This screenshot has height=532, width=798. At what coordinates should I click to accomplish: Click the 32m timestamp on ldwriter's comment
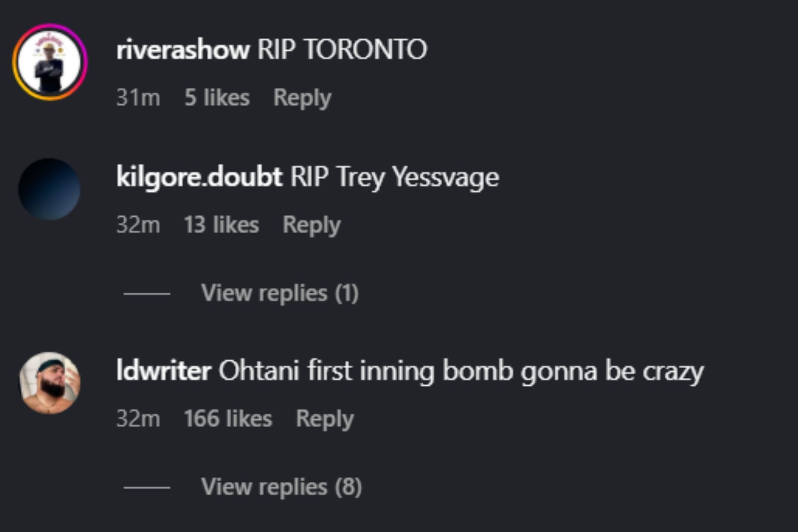point(138,419)
